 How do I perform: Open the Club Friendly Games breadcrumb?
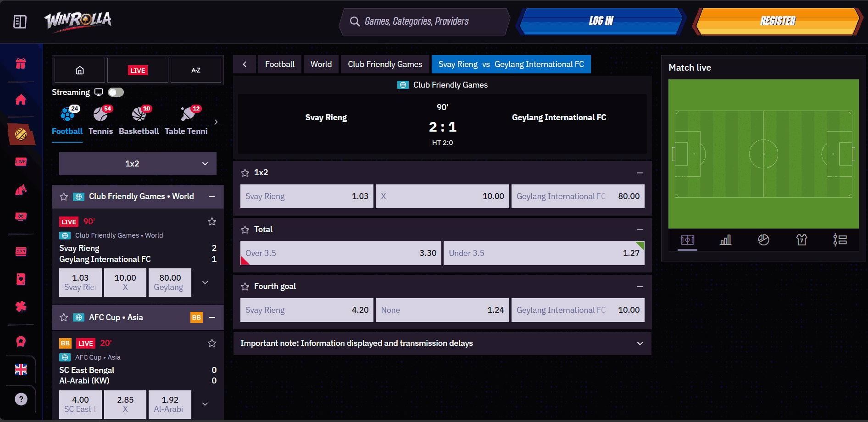[385, 64]
